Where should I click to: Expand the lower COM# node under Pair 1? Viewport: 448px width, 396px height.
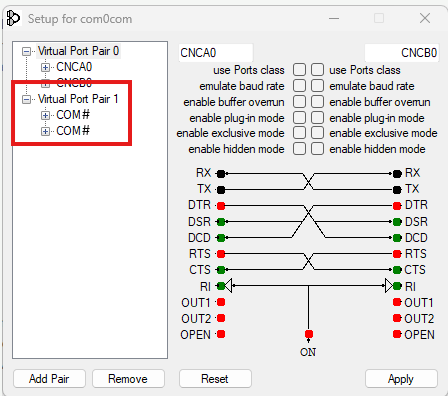[45, 131]
